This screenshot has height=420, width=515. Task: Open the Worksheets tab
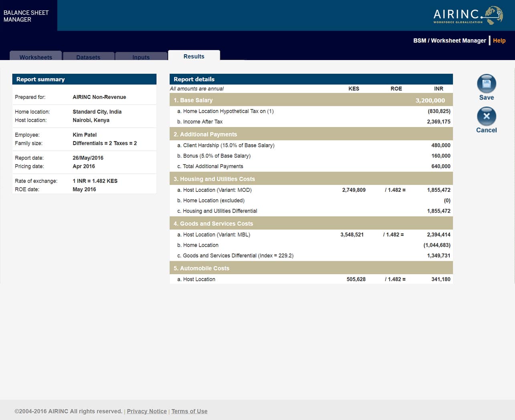coord(36,57)
